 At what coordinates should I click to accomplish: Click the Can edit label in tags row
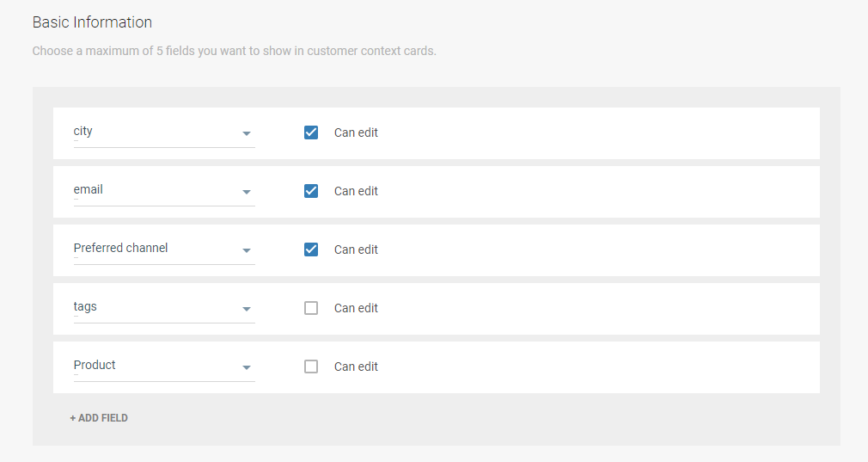click(356, 308)
